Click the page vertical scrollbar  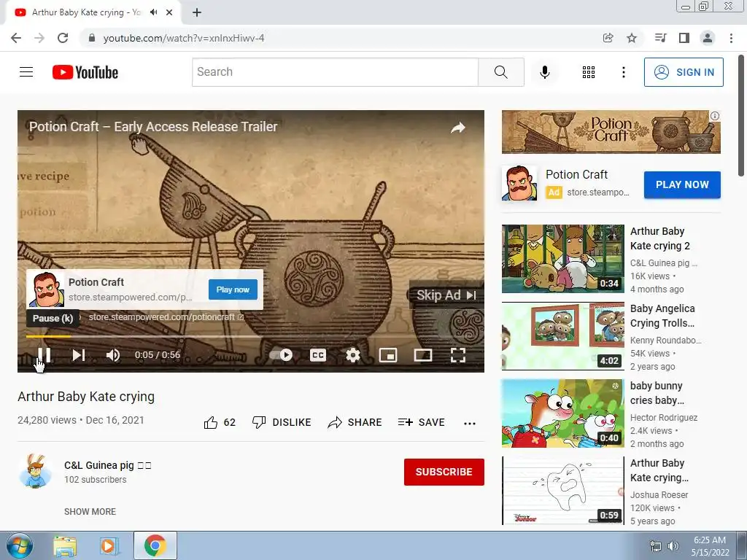(x=742, y=115)
